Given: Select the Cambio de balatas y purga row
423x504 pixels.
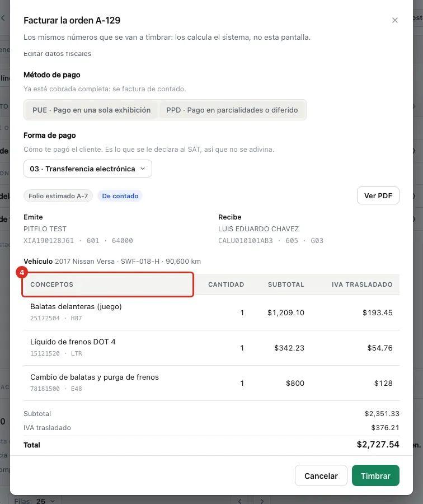Looking at the screenshot, I should (x=211, y=383).
